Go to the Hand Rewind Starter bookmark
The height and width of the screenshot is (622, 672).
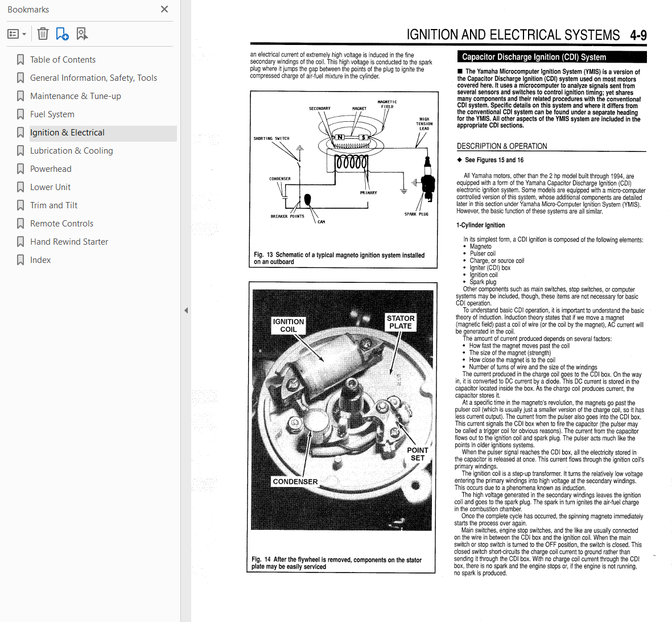[x=69, y=242]
